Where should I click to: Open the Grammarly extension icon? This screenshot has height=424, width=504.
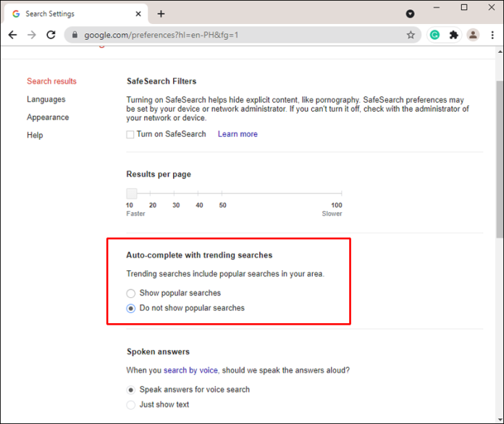pos(434,35)
